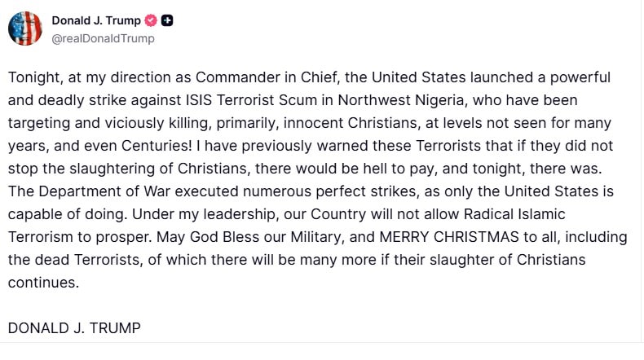Click the pink verified checkmark badge

(x=151, y=20)
